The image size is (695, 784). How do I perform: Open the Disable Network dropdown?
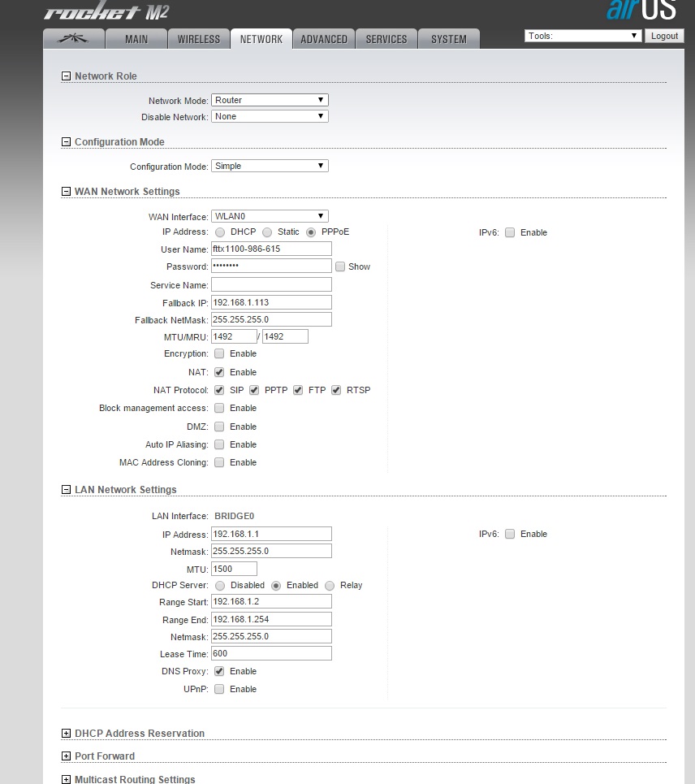[x=270, y=116]
